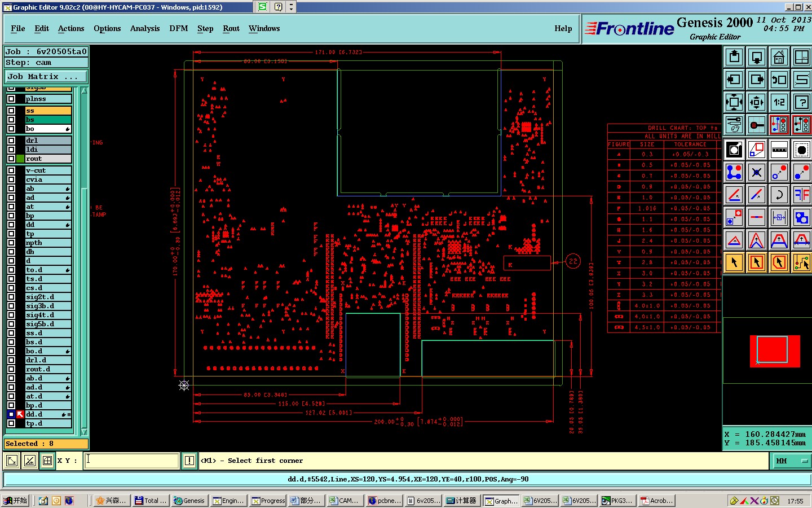Click the layer list vertical scrollbar
The image size is (812, 508).
coord(84,261)
